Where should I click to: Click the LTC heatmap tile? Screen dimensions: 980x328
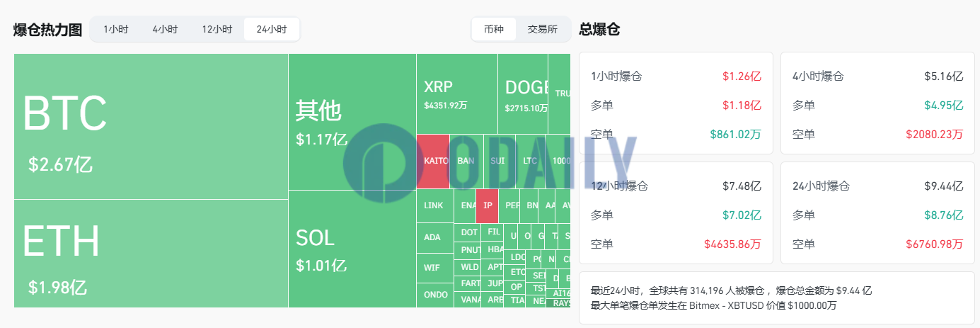click(x=530, y=162)
